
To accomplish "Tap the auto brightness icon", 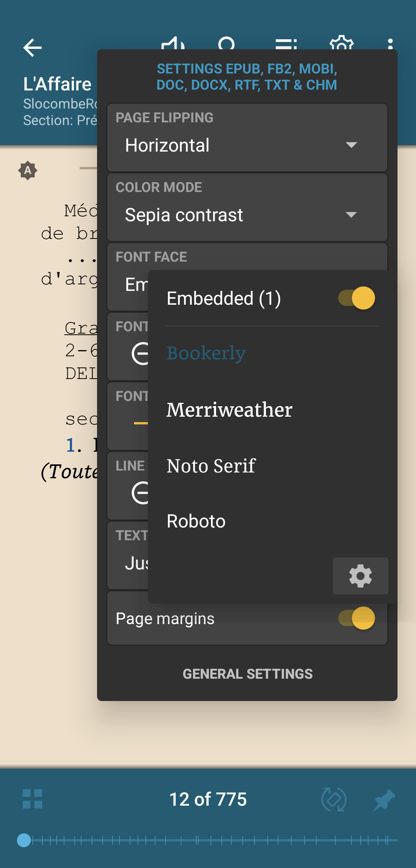I will click(28, 170).
